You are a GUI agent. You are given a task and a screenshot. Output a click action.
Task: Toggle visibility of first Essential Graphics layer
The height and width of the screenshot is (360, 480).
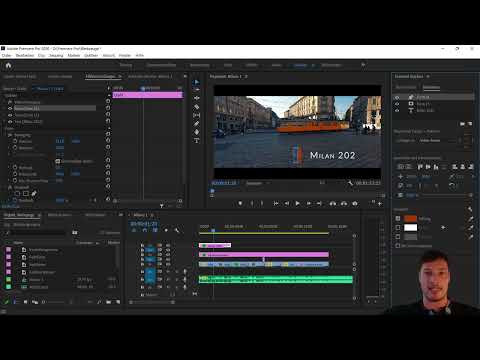[x=397, y=97]
